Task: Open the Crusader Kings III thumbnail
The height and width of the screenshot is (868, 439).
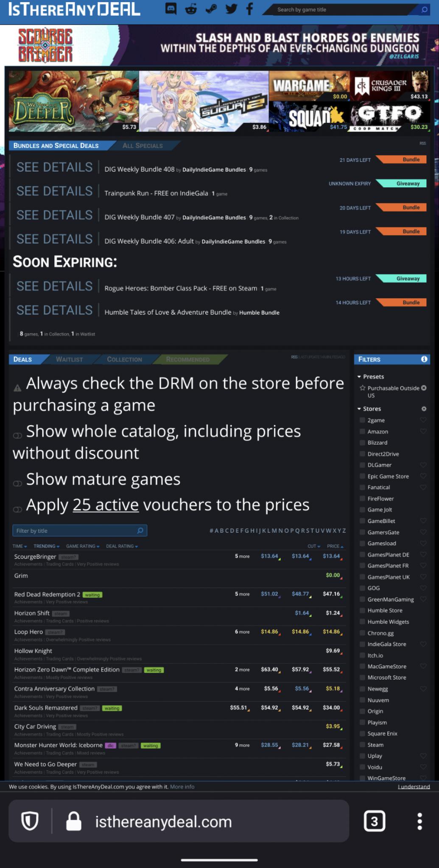Action: [390, 85]
